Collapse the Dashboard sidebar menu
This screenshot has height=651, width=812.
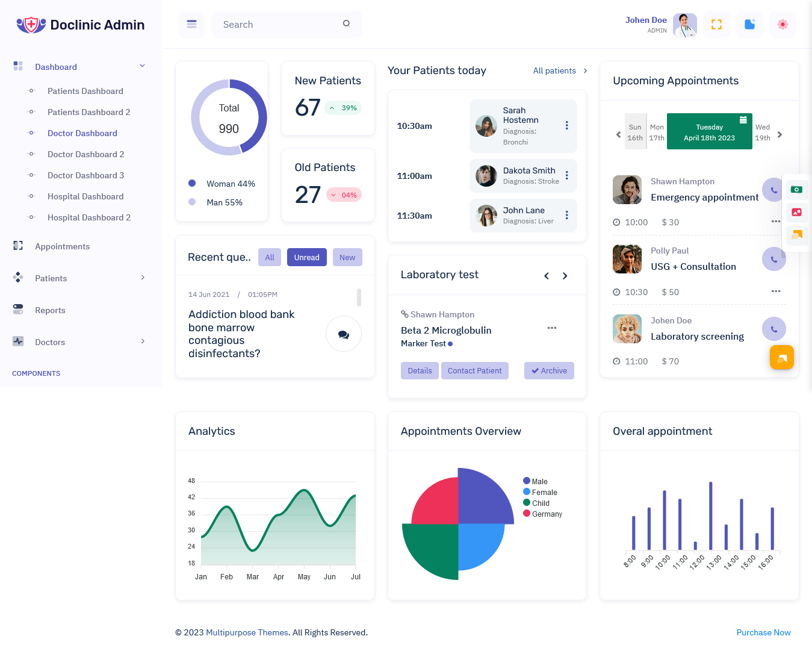tap(142, 66)
